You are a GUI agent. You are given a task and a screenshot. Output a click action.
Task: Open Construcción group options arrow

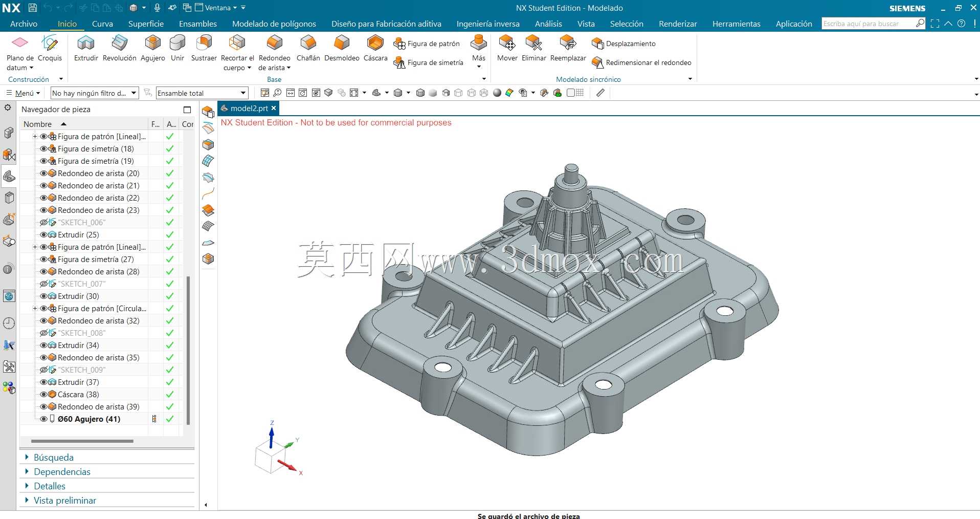pyautogui.click(x=61, y=79)
